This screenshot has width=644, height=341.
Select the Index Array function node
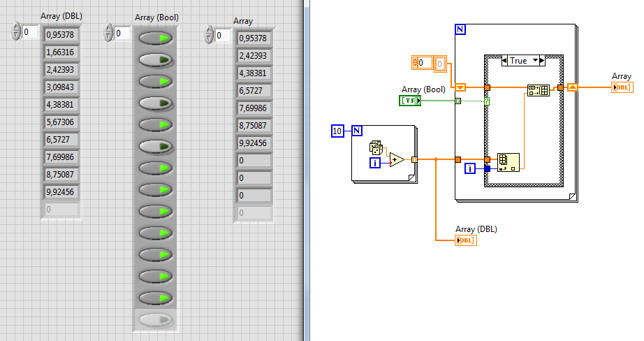point(508,162)
